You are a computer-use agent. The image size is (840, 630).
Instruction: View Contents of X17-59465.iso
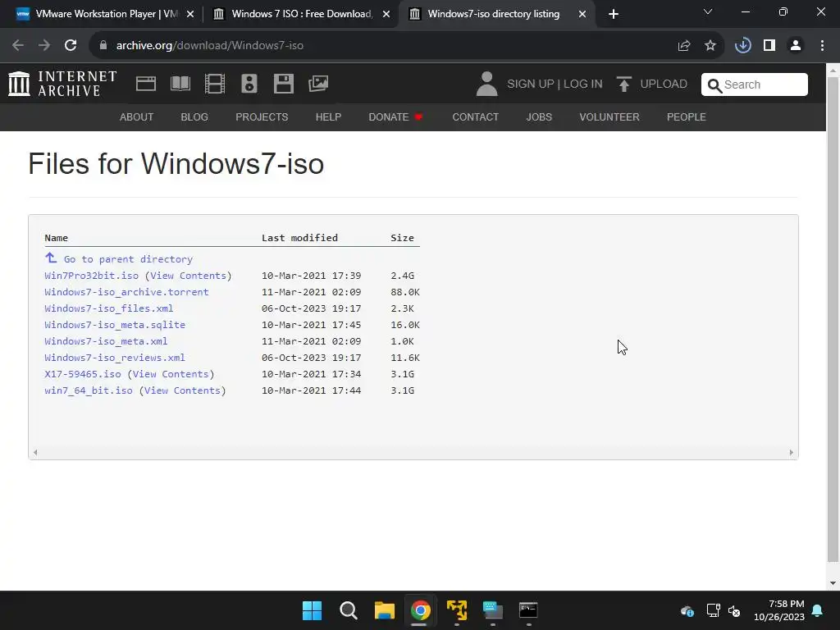pyautogui.click(x=171, y=374)
